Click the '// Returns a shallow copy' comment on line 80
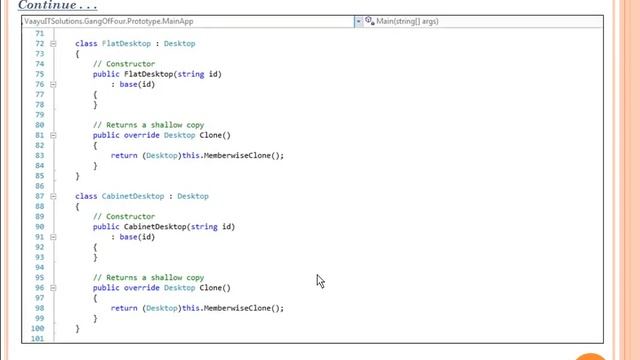Viewport: 640px width, 360px height. tap(149, 125)
